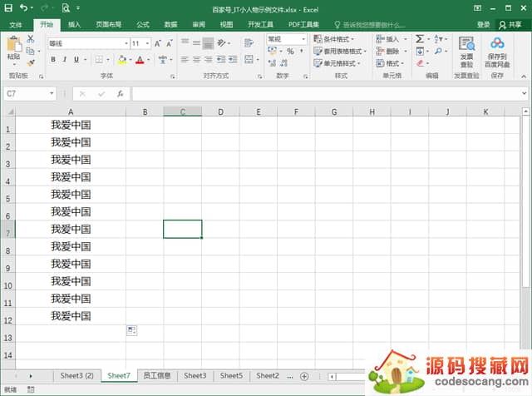Toggle Underline formatting

click(76, 60)
